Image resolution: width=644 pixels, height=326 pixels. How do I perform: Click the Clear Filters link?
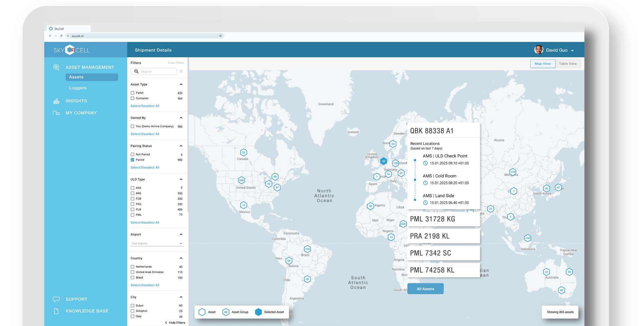tap(176, 62)
